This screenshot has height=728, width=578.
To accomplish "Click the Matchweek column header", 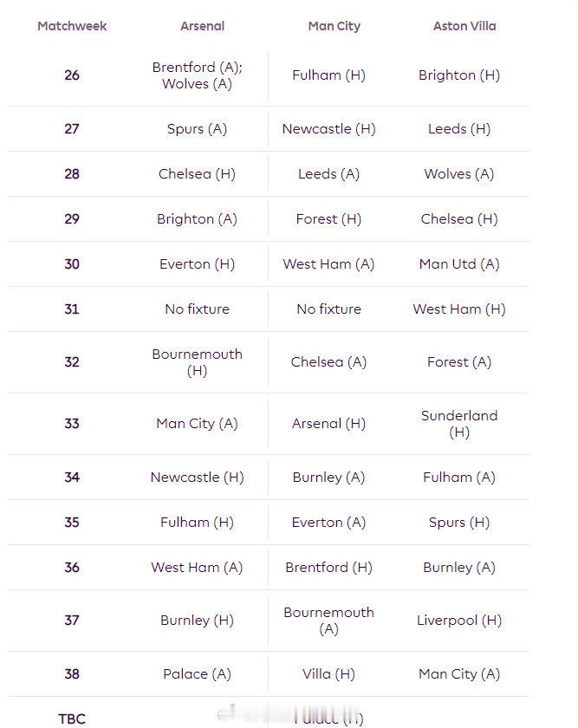I will coord(72,26).
